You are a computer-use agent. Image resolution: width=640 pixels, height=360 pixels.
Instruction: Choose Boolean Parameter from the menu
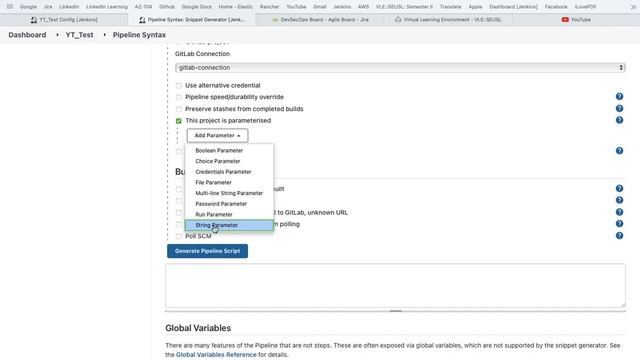click(x=229, y=151)
